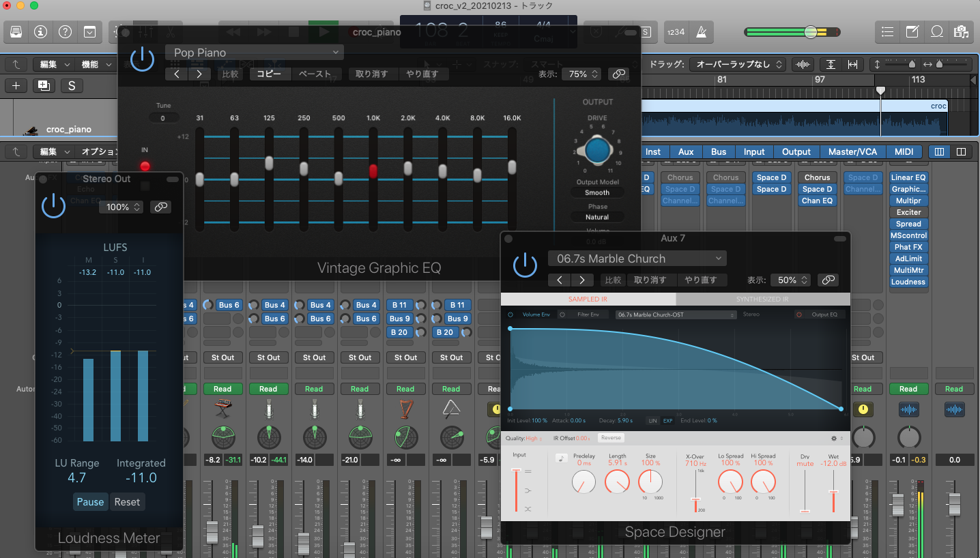Click 取り消す in Space Designer
The height and width of the screenshot is (558, 980).
click(x=650, y=280)
